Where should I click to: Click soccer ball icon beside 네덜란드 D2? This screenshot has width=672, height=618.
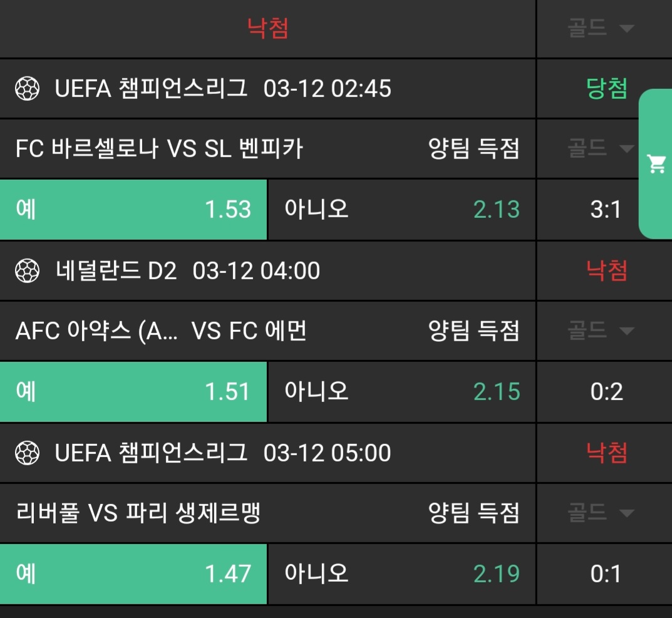pos(28,271)
